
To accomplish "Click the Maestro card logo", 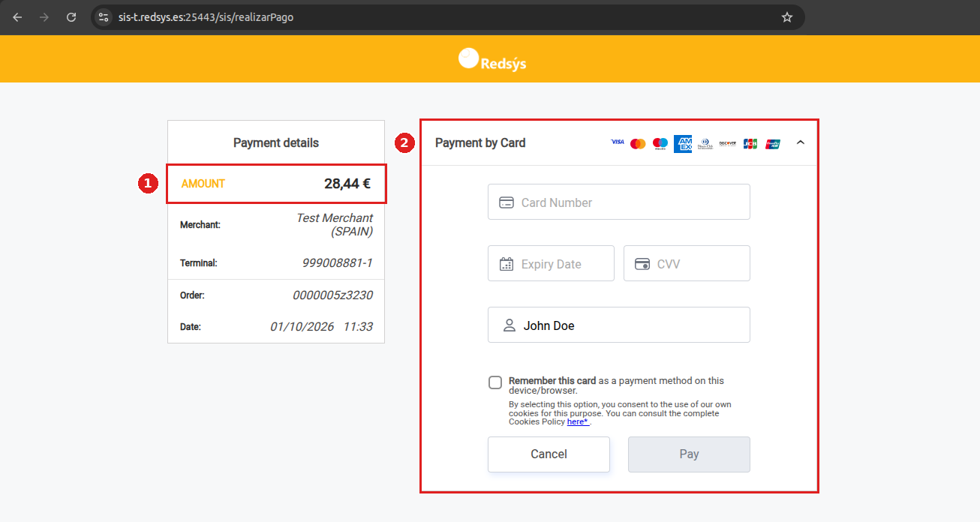I will coord(660,143).
